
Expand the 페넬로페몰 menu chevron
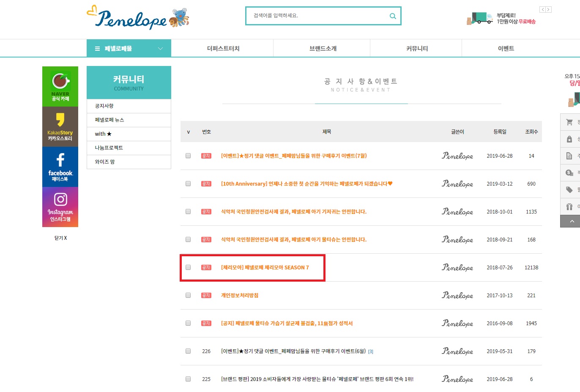tap(160, 49)
